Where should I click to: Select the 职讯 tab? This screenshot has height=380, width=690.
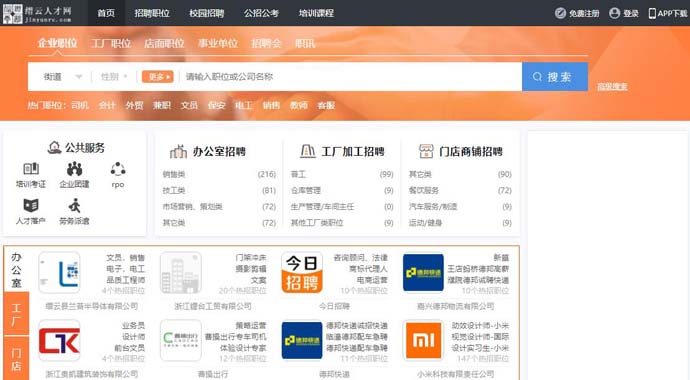[x=305, y=43]
